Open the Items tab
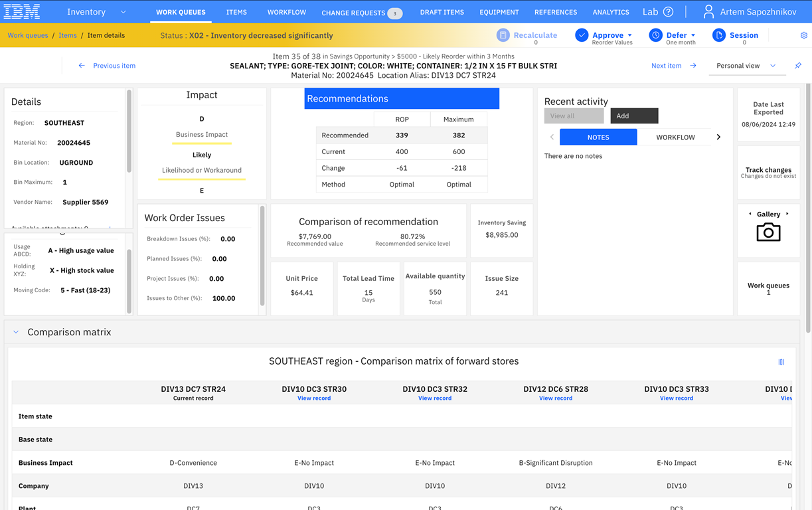812x510 pixels. [x=236, y=12]
